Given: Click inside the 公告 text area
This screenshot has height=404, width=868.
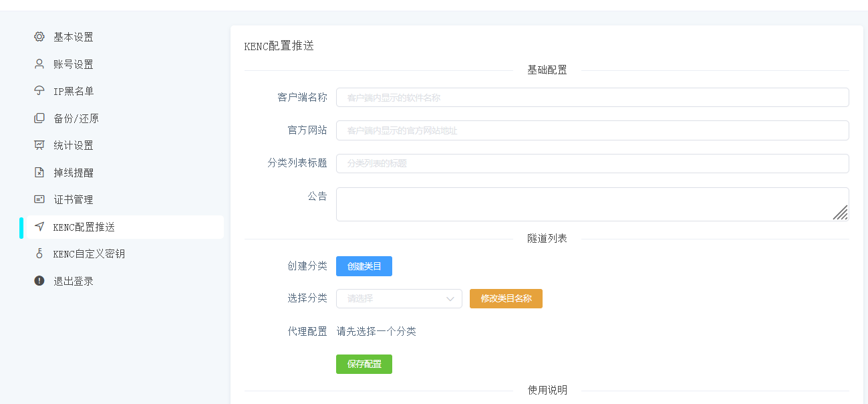Looking at the screenshot, I should (593, 204).
